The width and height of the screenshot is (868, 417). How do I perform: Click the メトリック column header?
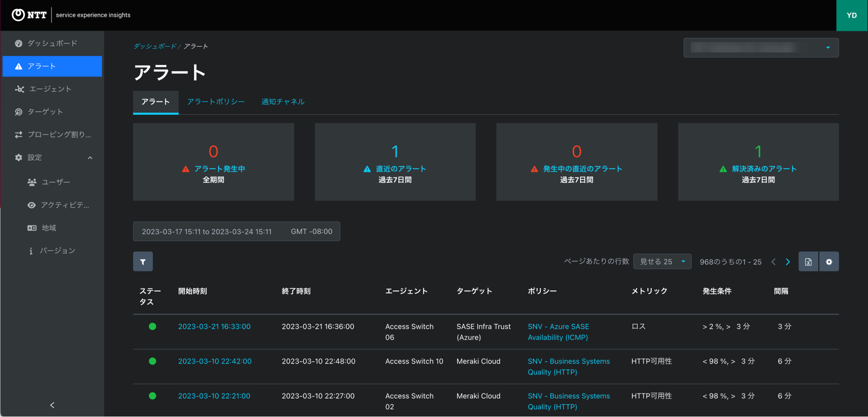(x=649, y=291)
